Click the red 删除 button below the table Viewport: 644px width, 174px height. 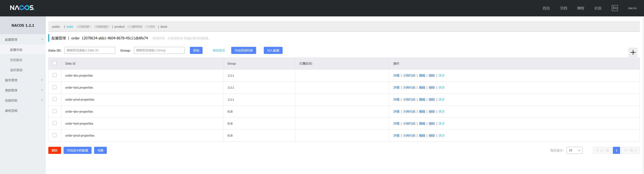click(x=54, y=150)
